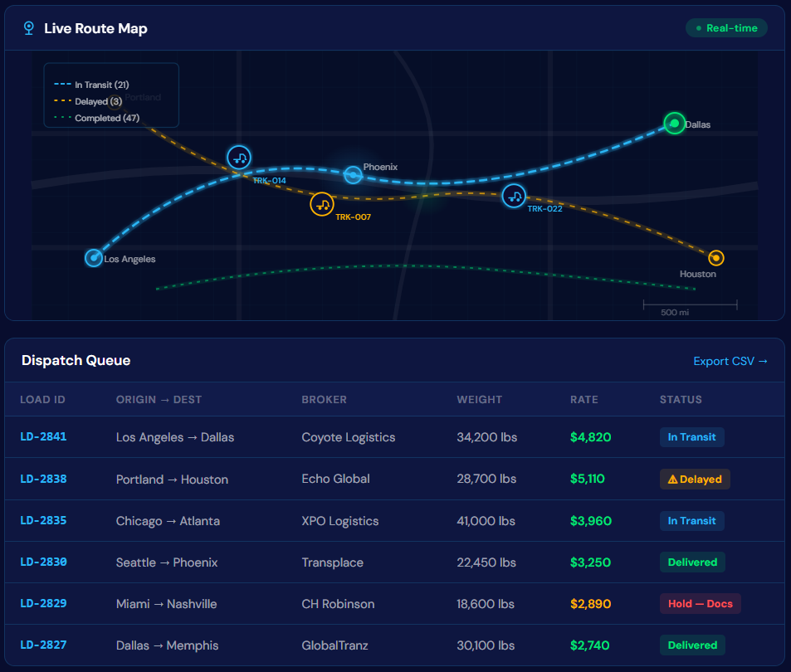Viewport: 791px width, 672px height.
Task: Click the $5,110 rate value
Action: [587, 479]
